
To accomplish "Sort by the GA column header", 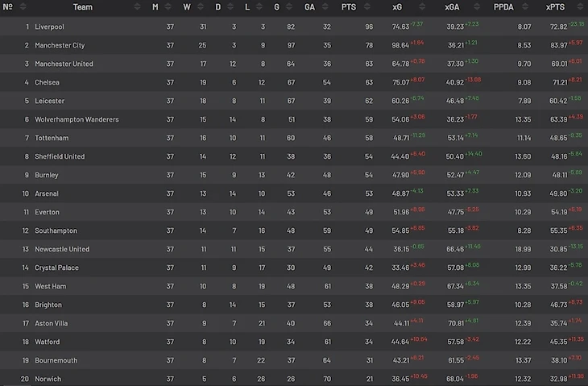I will 309,7.
